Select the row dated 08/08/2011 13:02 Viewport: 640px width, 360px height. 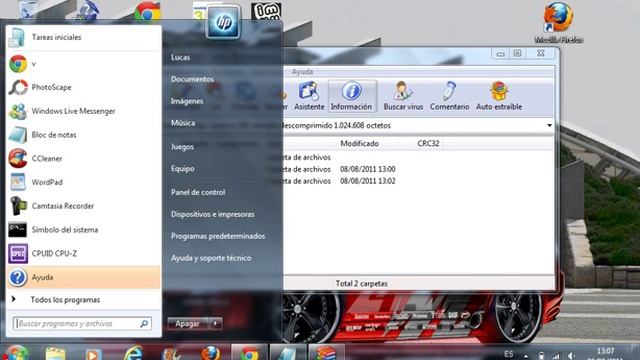point(367,181)
